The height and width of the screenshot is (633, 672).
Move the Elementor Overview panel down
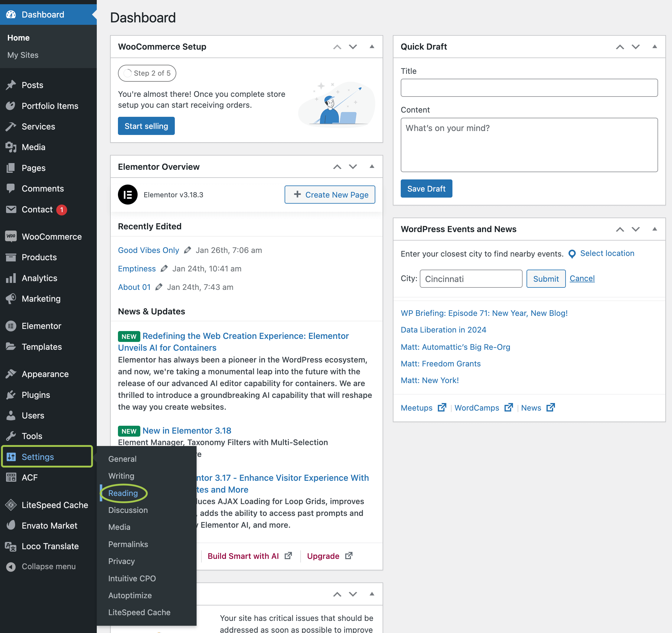tap(353, 166)
